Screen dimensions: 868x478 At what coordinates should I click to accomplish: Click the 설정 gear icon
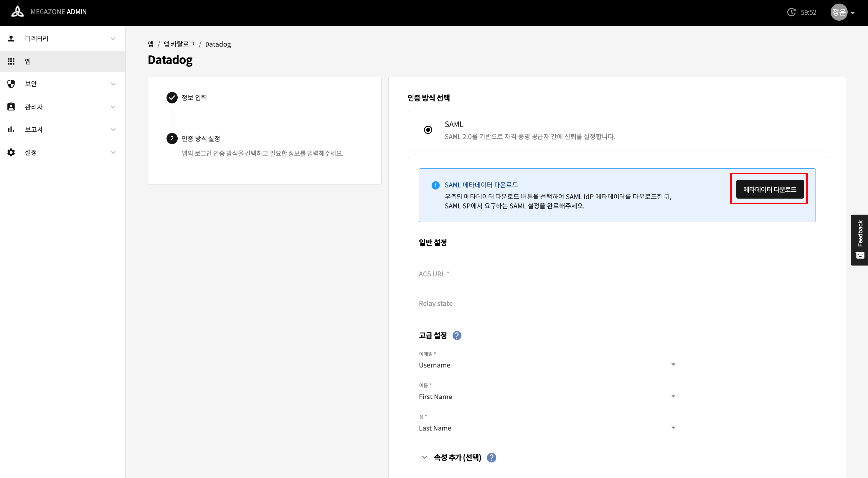(x=11, y=152)
